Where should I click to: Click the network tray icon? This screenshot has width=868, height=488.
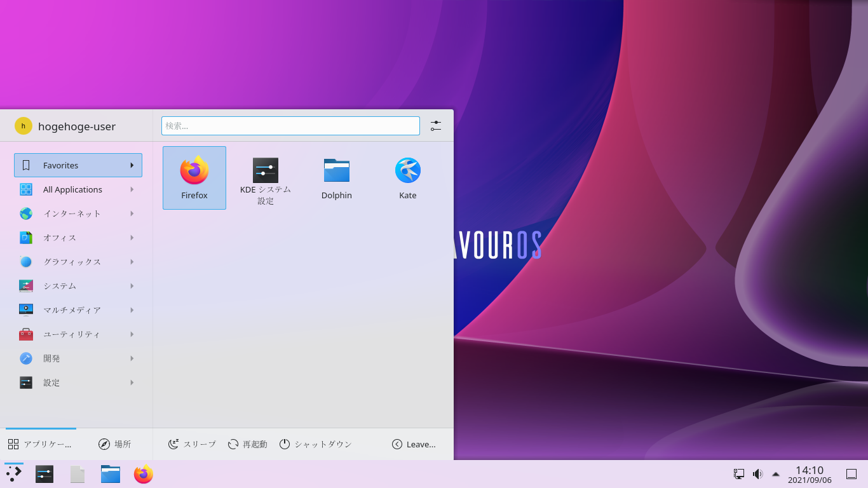739,474
